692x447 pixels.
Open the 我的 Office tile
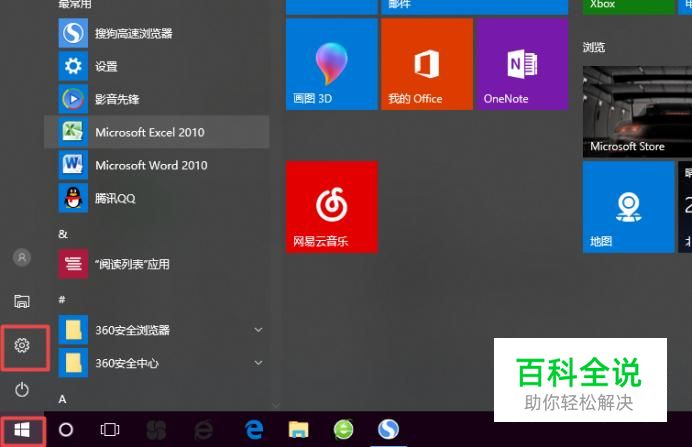click(x=427, y=64)
